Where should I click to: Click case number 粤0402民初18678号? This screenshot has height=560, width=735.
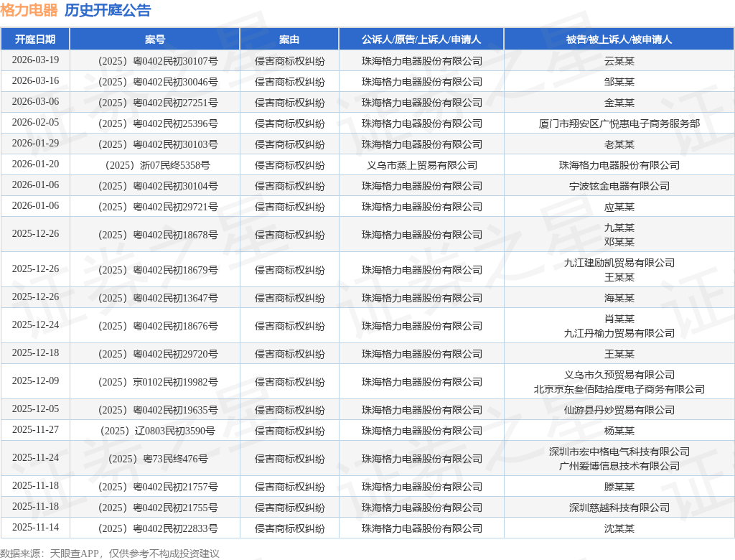pos(158,235)
